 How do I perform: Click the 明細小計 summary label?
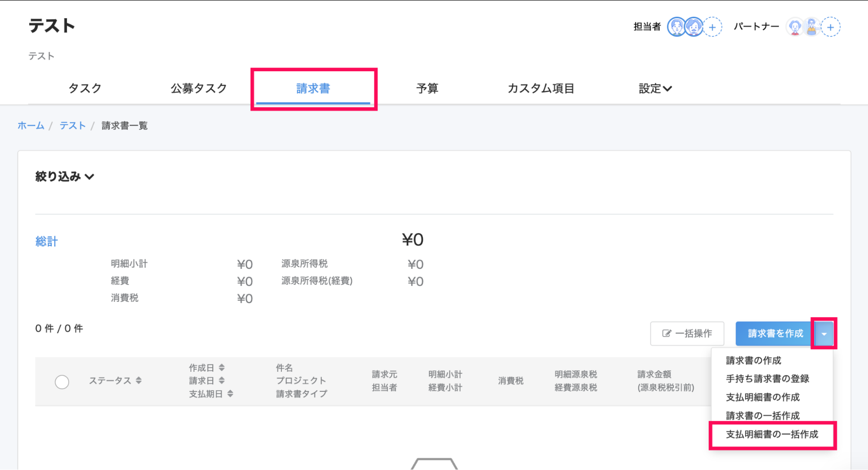tap(129, 264)
